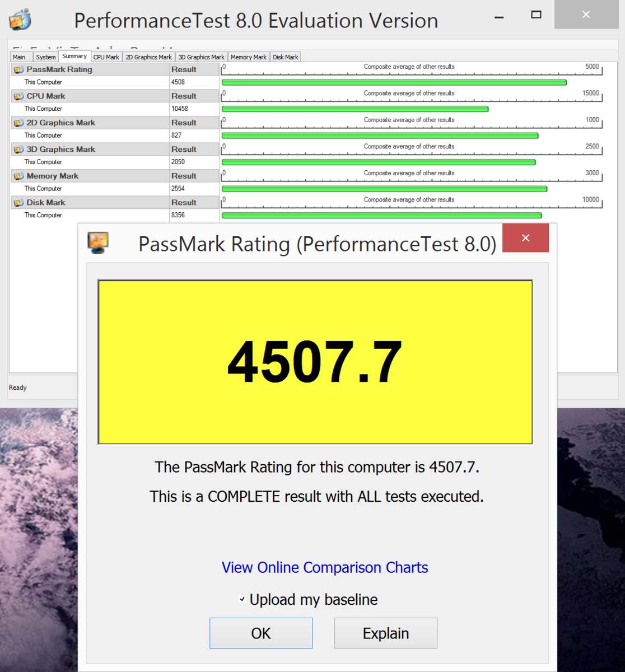
Task: Select the CPU Mark header label
Action: pos(46,96)
